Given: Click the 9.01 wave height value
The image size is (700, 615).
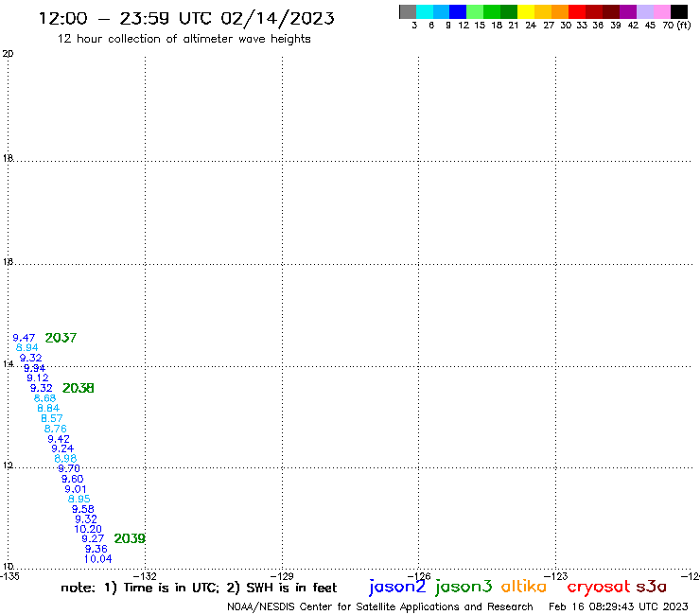Looking at the screenshot, I should click(76, 489).
